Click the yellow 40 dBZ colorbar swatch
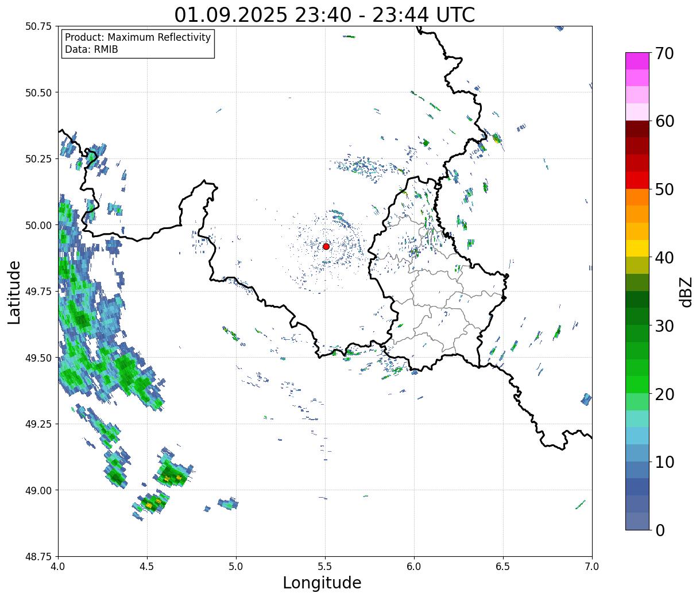The width and height of the screenshot is (700, 597). pyautogui.click(x=637, y=248)
